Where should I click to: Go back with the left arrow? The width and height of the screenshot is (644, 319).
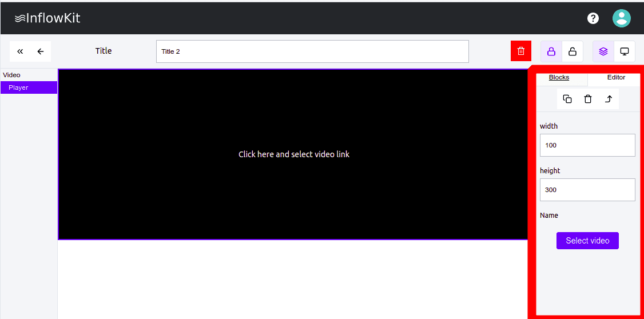click(x=41, y=51)
